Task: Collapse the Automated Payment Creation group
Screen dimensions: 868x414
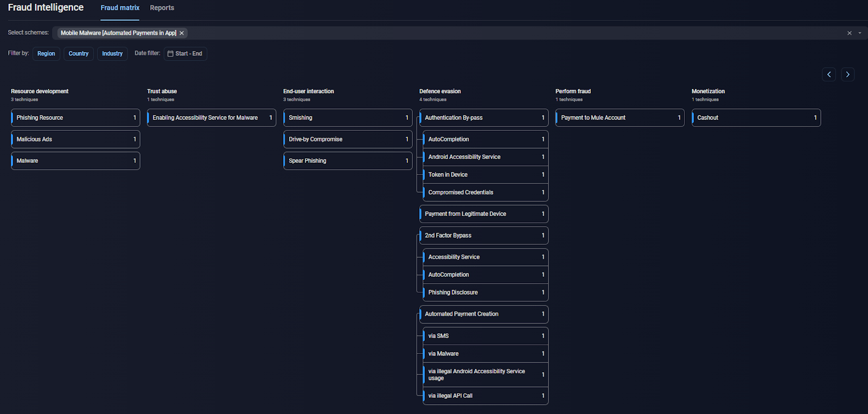Action: click(484, 314)
